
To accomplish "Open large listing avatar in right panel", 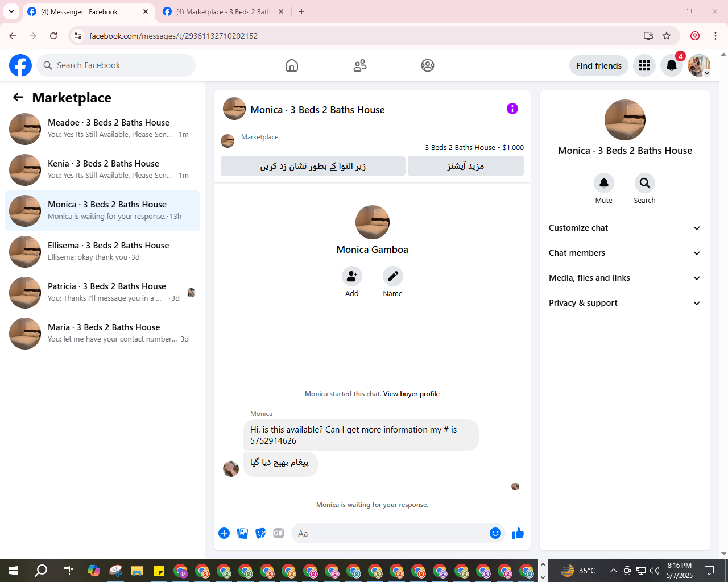I will (x=625, y=120).
